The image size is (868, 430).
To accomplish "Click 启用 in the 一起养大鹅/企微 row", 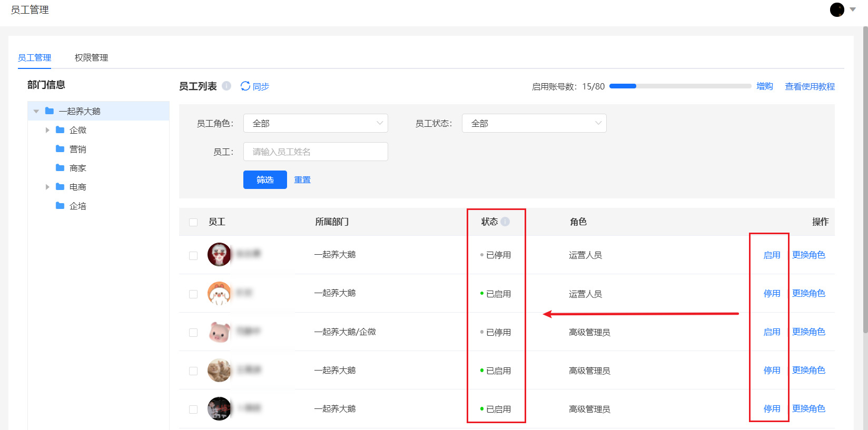I will pyautogui.click(x=772, y=332).
